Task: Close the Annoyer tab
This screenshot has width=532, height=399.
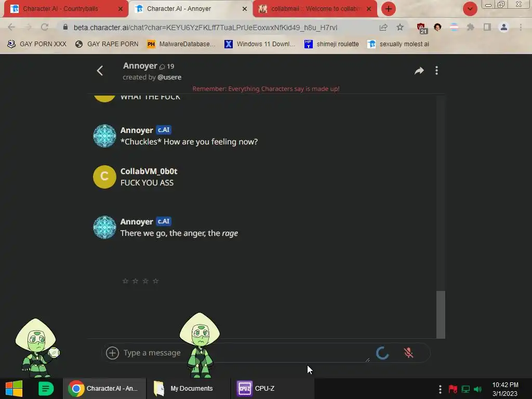Action: (x=245, y=9)
